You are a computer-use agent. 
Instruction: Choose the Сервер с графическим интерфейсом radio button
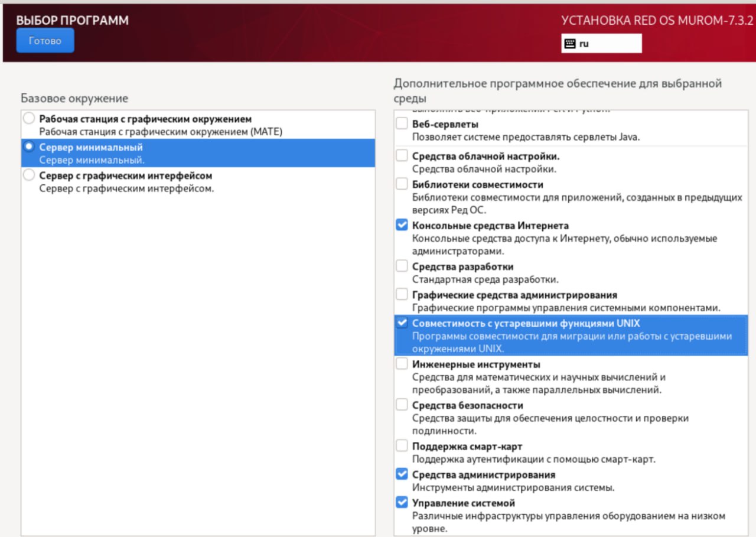(x=28, y=175)
